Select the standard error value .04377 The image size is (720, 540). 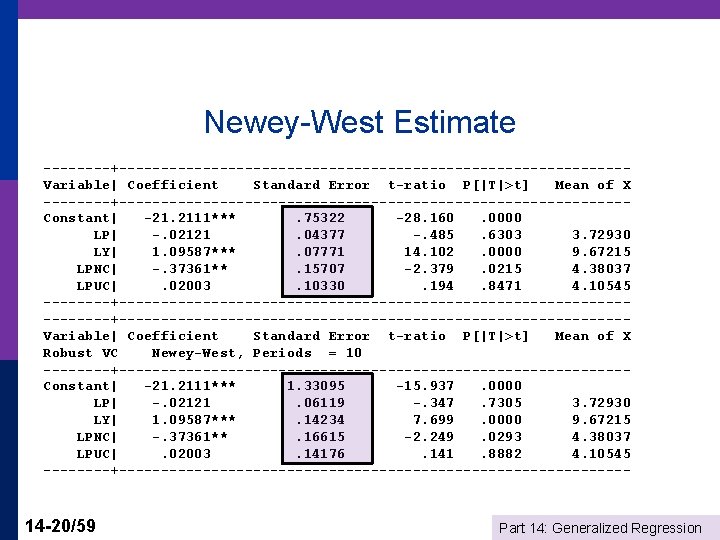(x=320, y=235)
